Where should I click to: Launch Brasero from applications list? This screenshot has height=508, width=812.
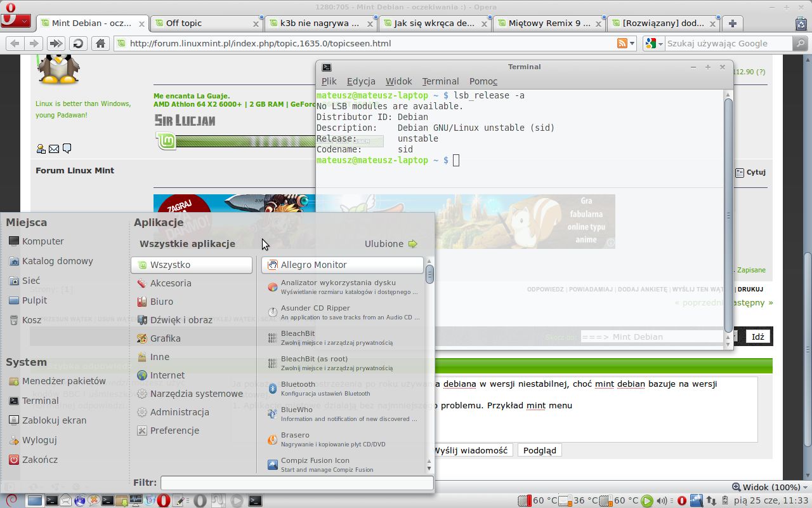[x=343, y=439]
